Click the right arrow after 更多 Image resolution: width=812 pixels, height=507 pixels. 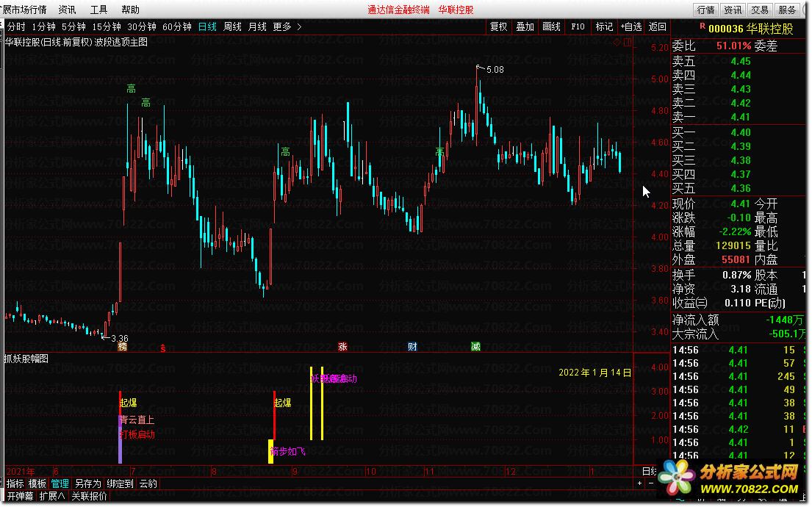click(x=299, y=26)
